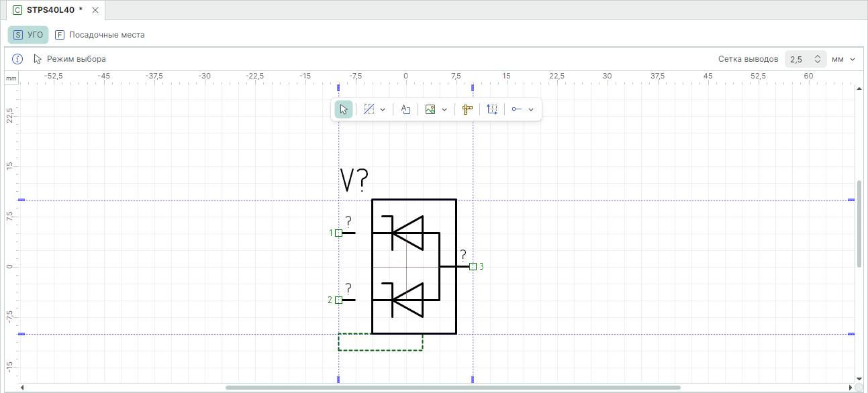Open the мм units dropdown
This screenshot has width=868, height=393.
pyautogui.click(x=844, y=59)
